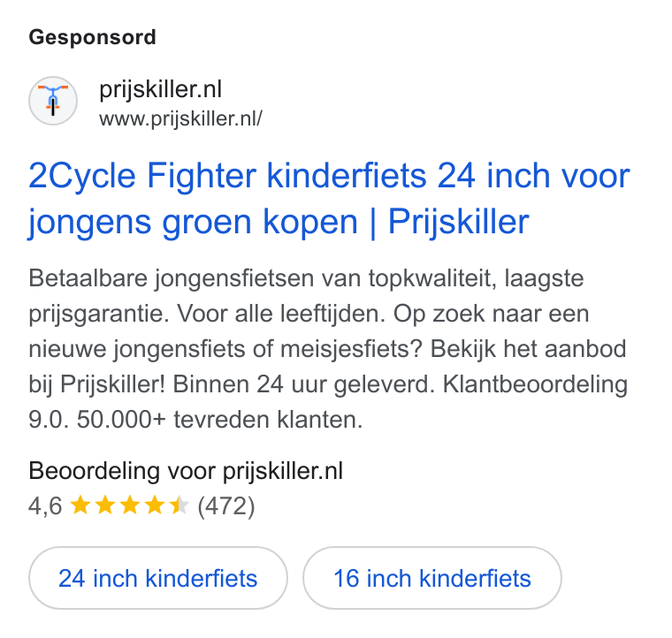Click the first gold rating star
Image resolution: width=672 pixels, height=638 pixels.
pyautogui.click(x=80, y=505)
